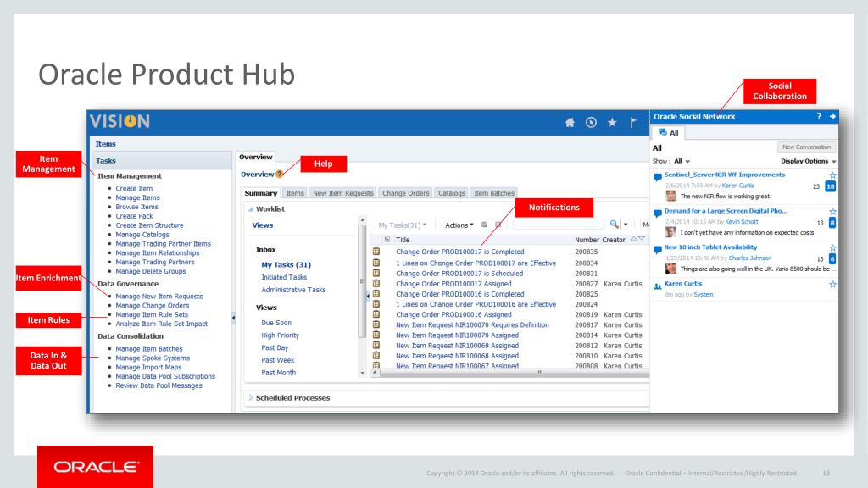Select the High Priority view

click(x=280, y=335)
